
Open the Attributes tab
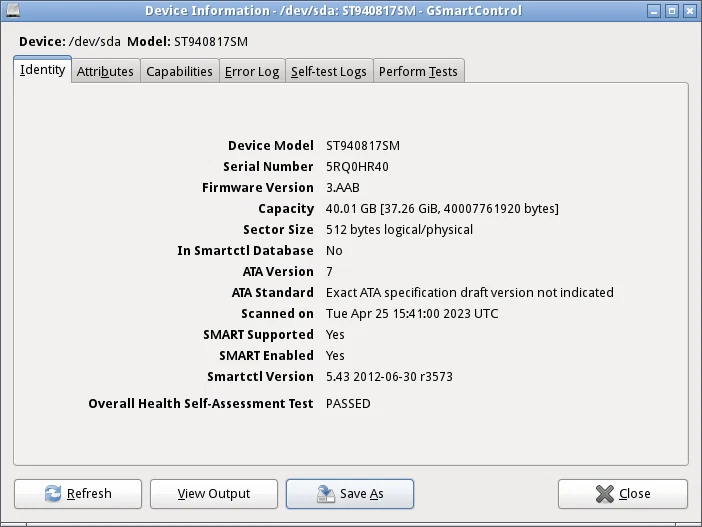105,72
